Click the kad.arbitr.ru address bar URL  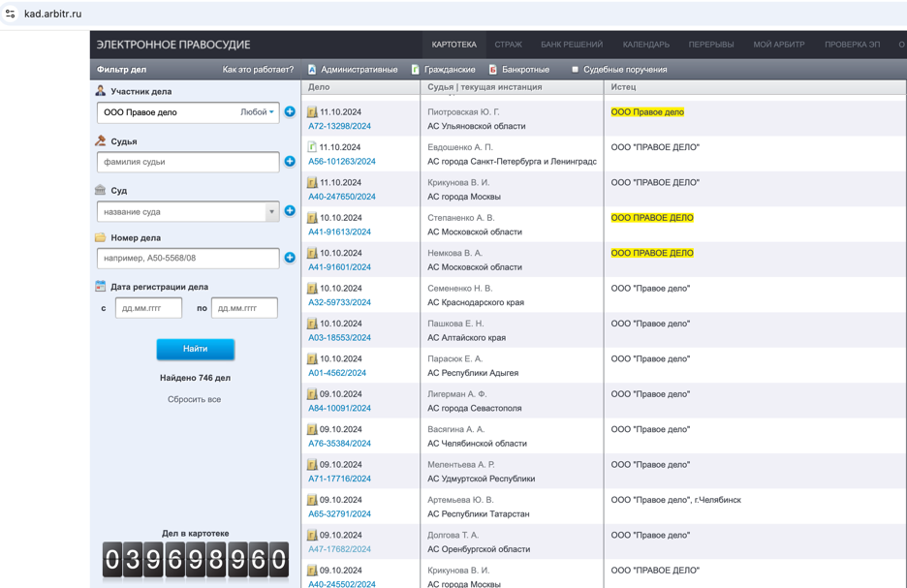(52, 14)
